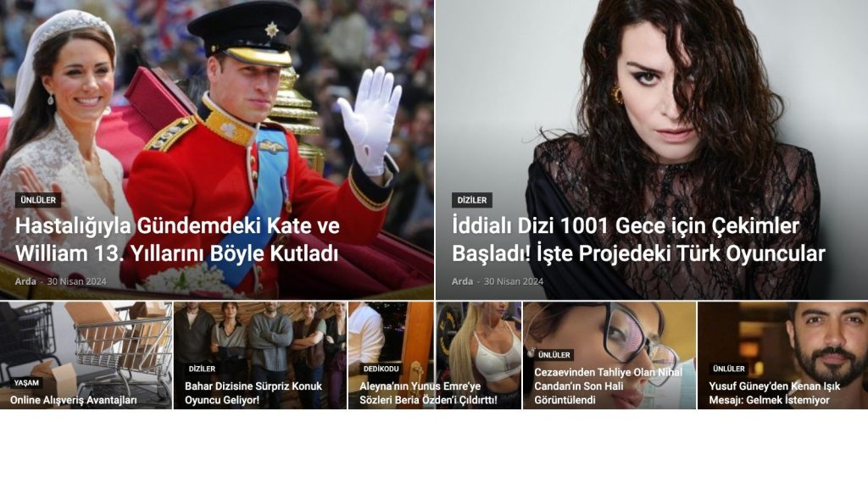Open the Kate and William anniversary headline
Image resolution: width=868 pixels, height=488 pixels.
pos(177,240)
